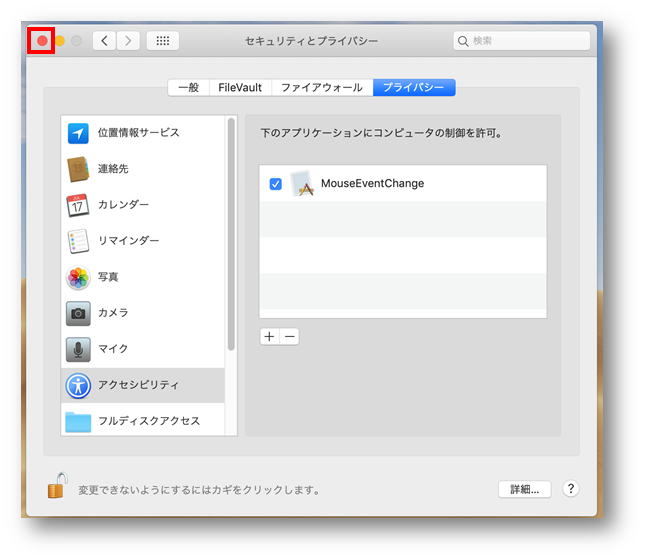The width and height of the screenshot is (645, 560).
Task: Click the Contacts address book icon
Action: coord(78,169)
